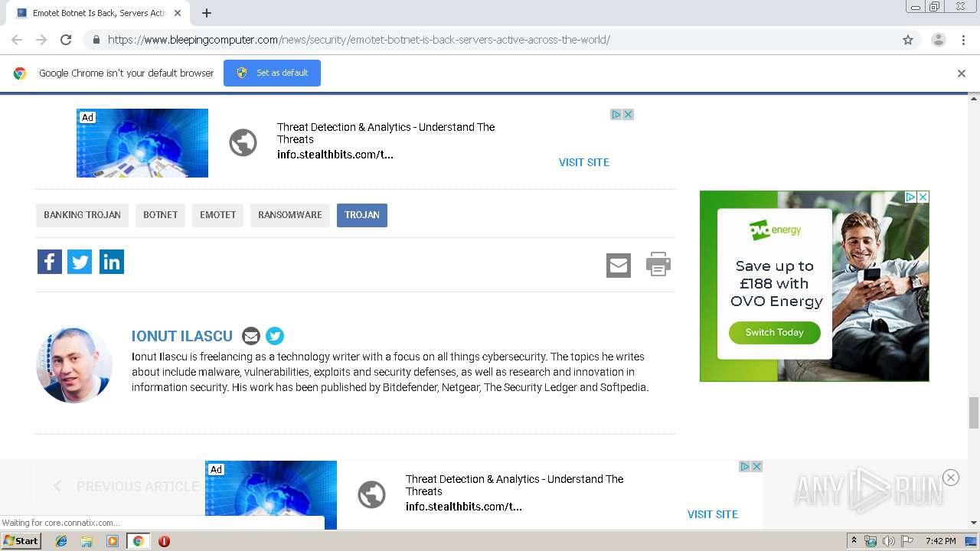Bookmark this page with star icon
The width and height of the screenshot is (980, 551).
908,40
